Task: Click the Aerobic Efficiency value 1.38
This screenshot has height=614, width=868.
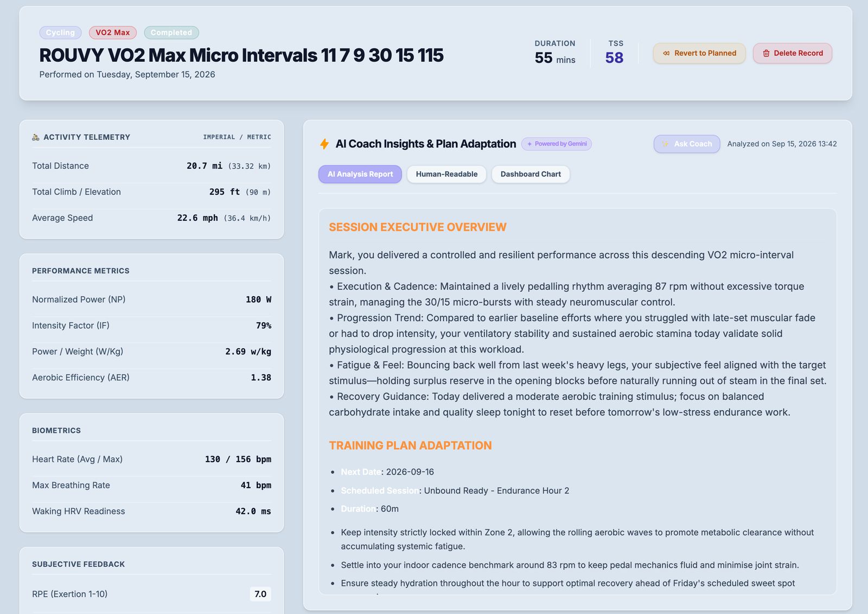Action: 261,378
